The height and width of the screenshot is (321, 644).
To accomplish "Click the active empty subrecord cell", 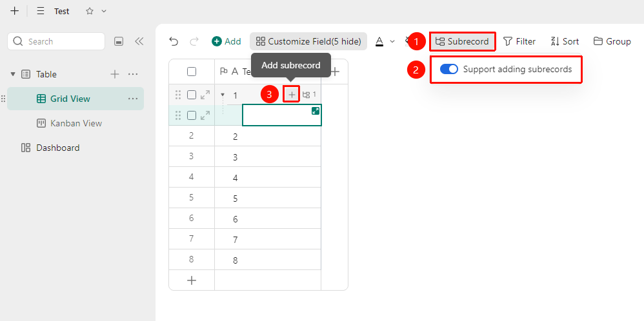I will (x=282, y=115).
